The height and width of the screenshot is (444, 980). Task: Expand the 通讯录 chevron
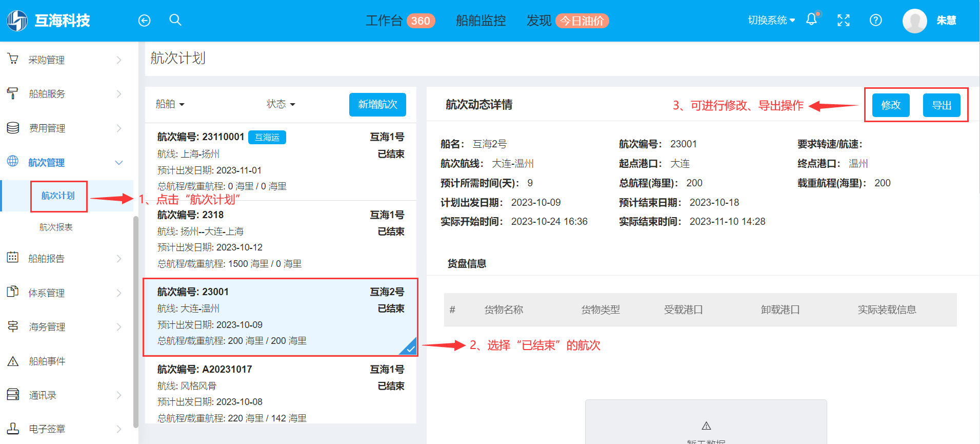click(119, 395)
